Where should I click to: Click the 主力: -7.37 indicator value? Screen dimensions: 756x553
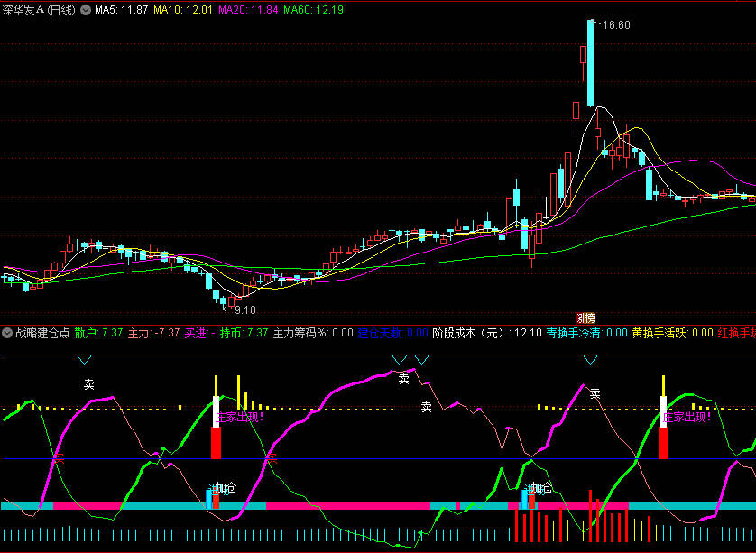[x=153, y=333]
